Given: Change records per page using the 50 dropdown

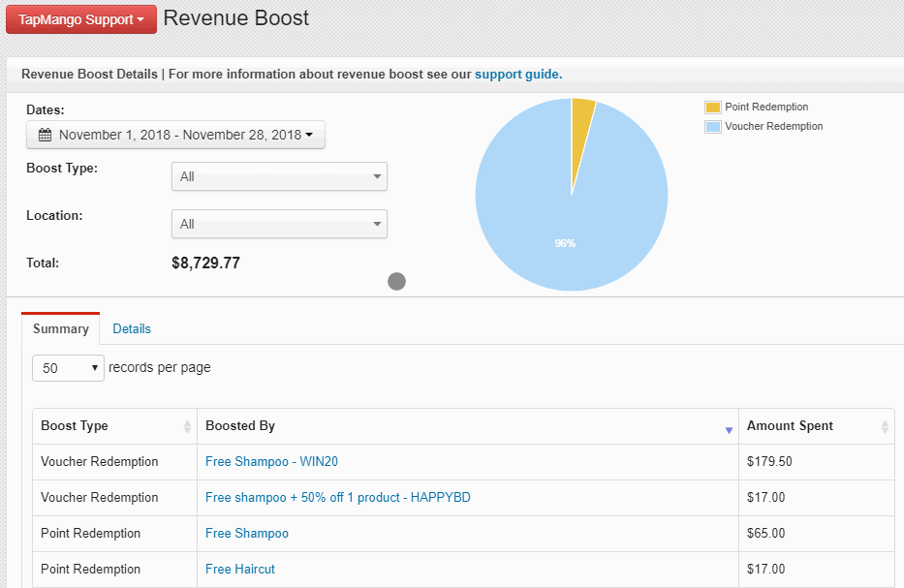Looking at the screenshot, I should point(67,368).
